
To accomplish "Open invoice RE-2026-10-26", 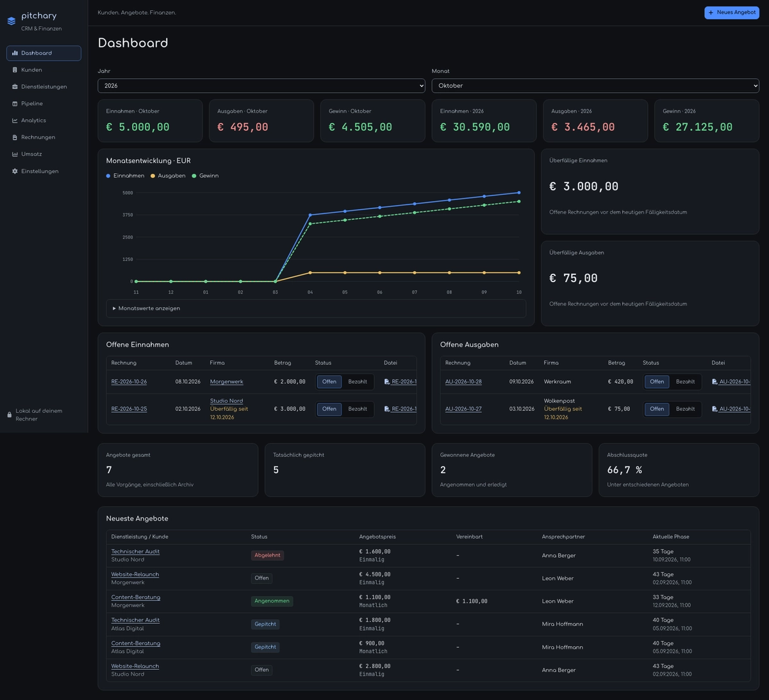I will [129, 382].
